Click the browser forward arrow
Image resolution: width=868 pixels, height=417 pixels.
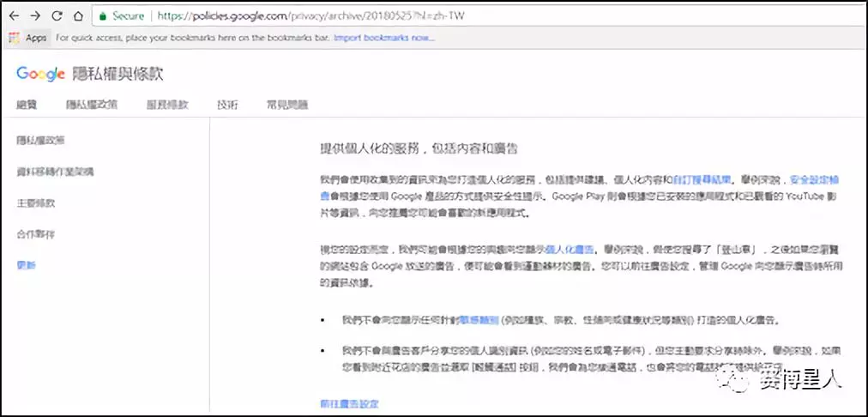click(35, 16)
